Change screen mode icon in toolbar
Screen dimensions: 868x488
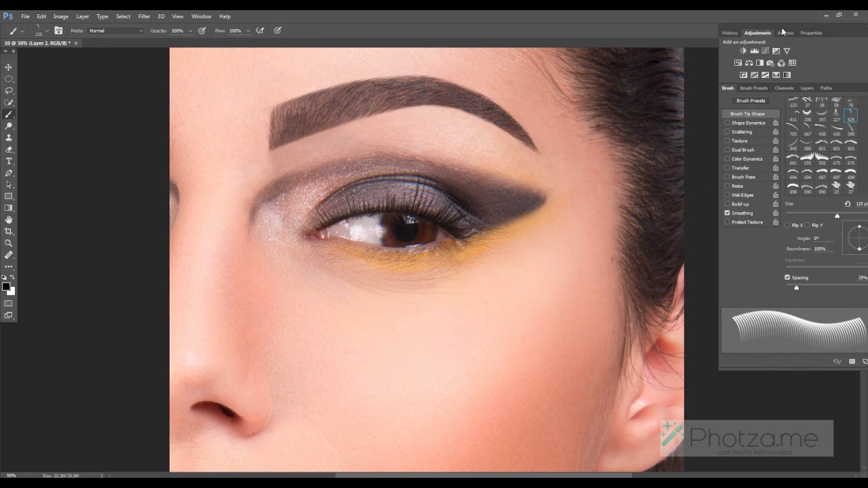pos(9,315)
